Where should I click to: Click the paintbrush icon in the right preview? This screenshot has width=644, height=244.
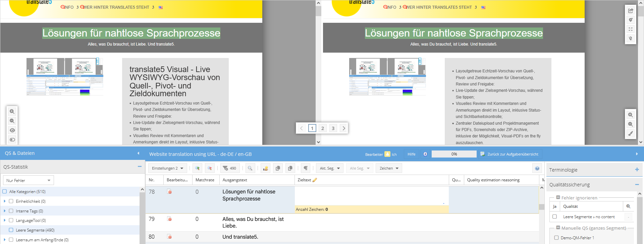pos(631,133)
